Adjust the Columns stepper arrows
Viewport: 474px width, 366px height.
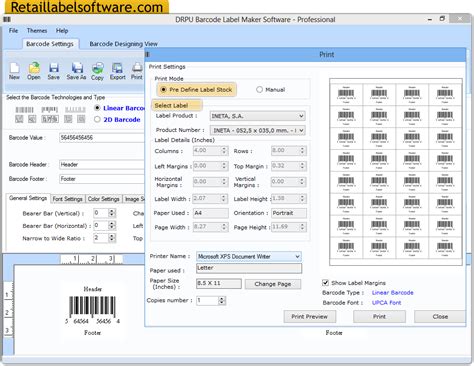(224, 151)
